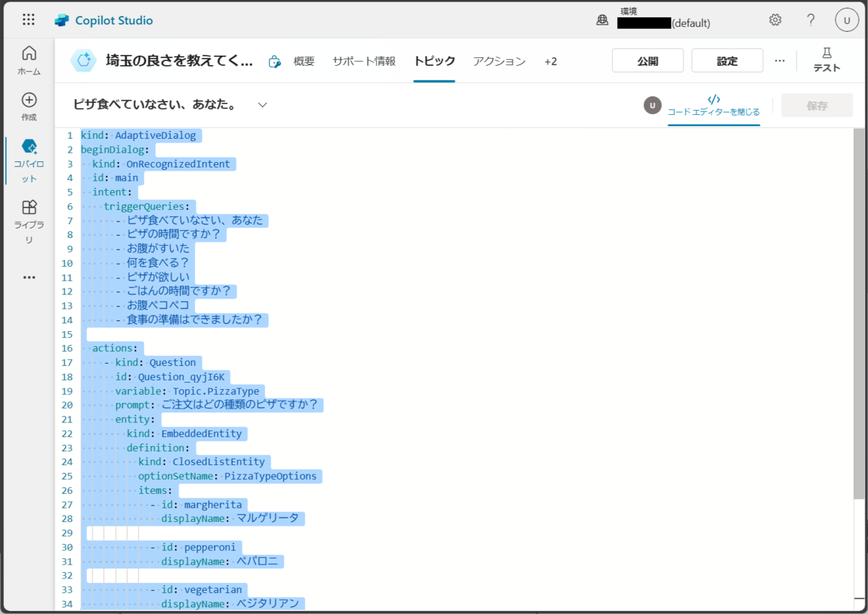The width and height of the screenshot is (868, 614).
Task: Switch to the アクション tab
Action: (x=499, y=61)
